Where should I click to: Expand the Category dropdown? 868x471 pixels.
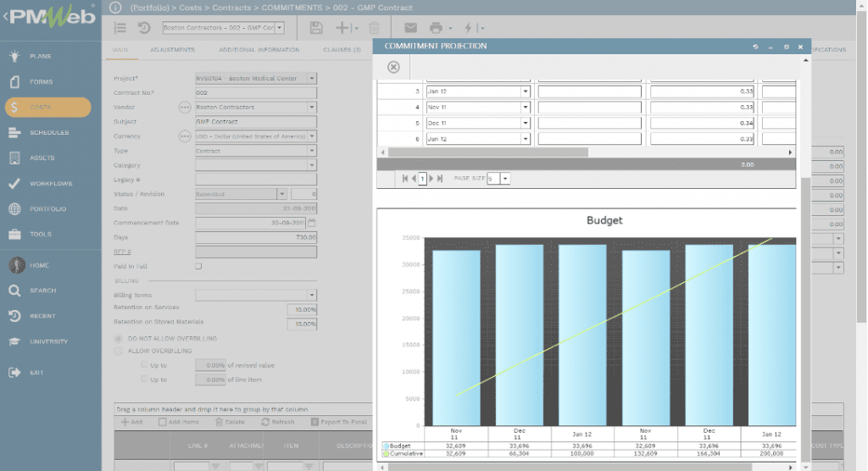tap(312, 165)
